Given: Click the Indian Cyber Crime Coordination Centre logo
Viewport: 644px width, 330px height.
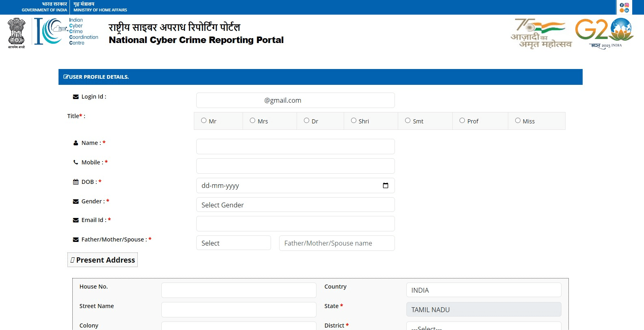Looking at the screenshot, I should 66,31.
